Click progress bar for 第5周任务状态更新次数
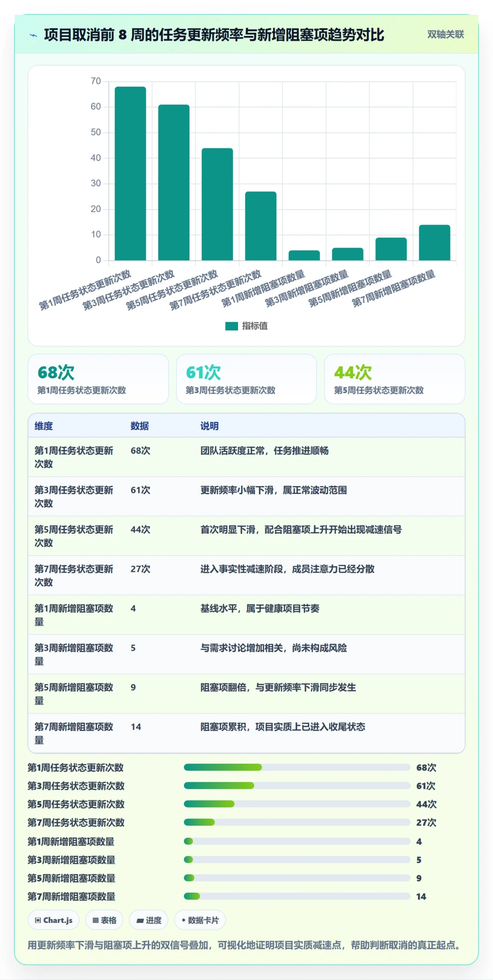 pyautogui.click(x=297, y=804)
